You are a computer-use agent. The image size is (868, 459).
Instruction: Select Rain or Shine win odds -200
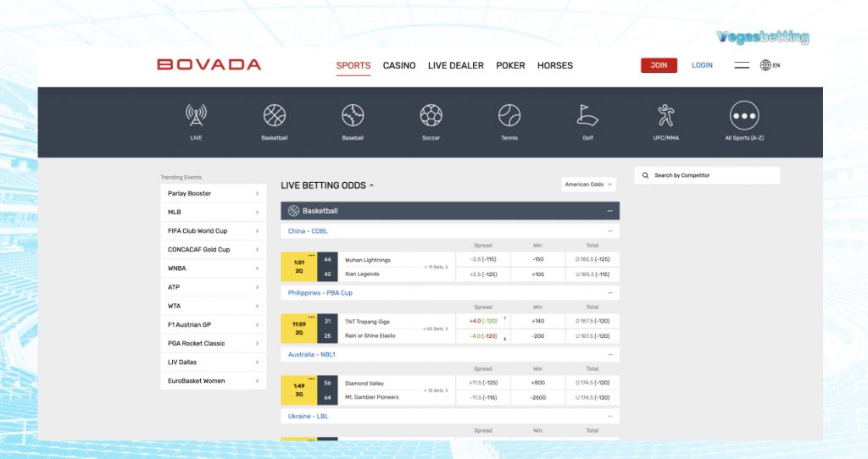(537, 336)
